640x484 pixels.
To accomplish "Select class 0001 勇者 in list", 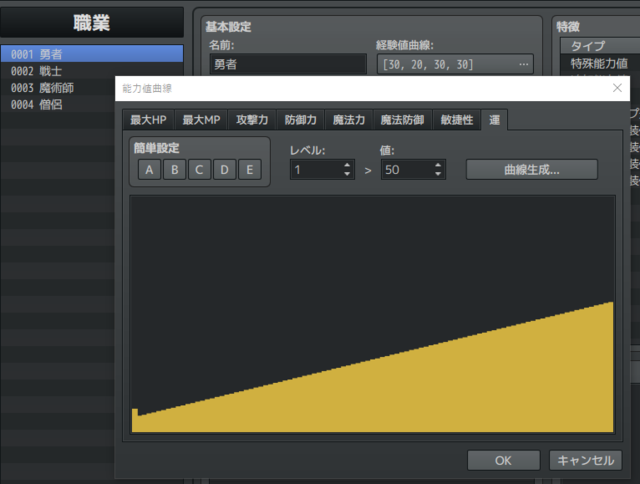I will (92, 54).
